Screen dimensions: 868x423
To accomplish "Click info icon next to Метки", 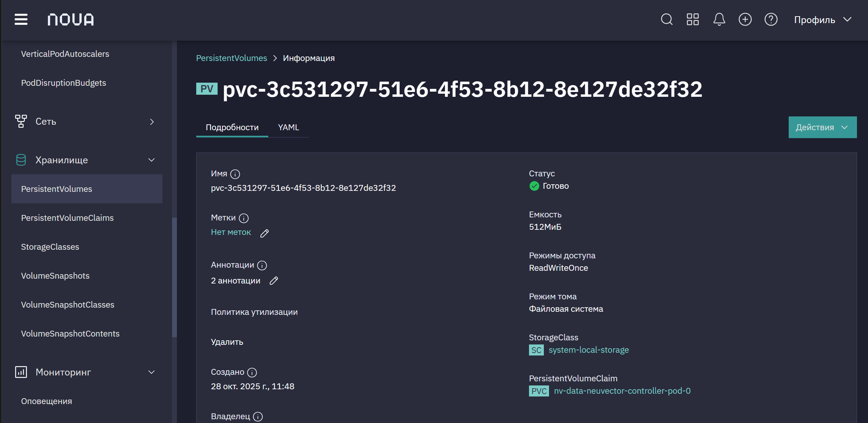I will pyautogui.click(x=244, y=218).
